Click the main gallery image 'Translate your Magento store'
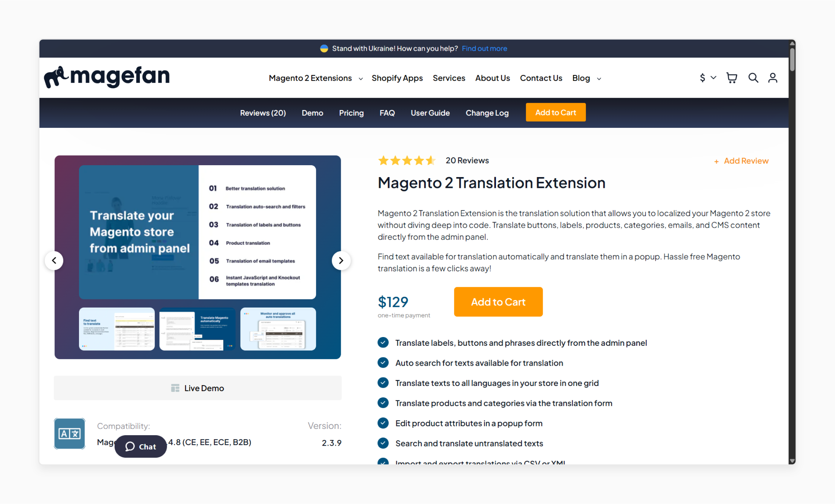Viewport: 835px width, 504px height. [197, 232]
